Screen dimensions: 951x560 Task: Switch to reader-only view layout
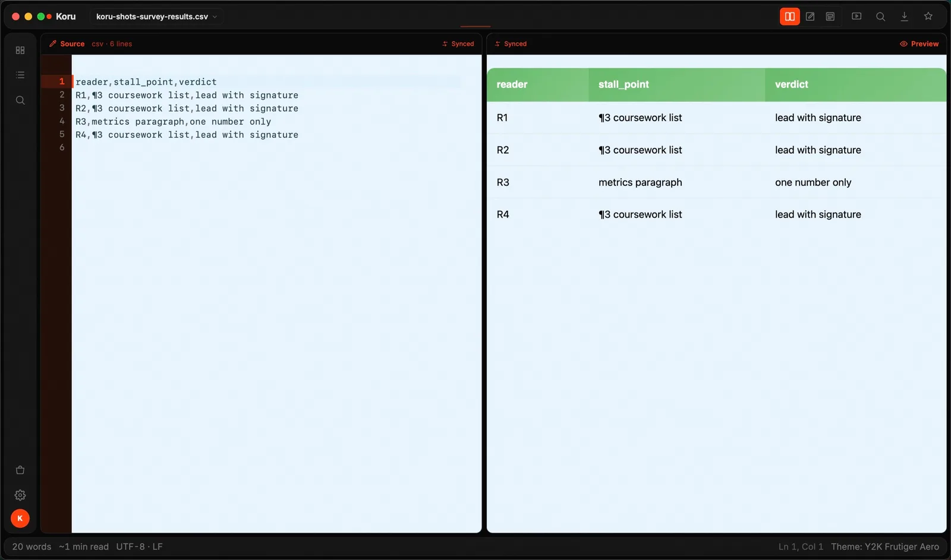(830, 17)
